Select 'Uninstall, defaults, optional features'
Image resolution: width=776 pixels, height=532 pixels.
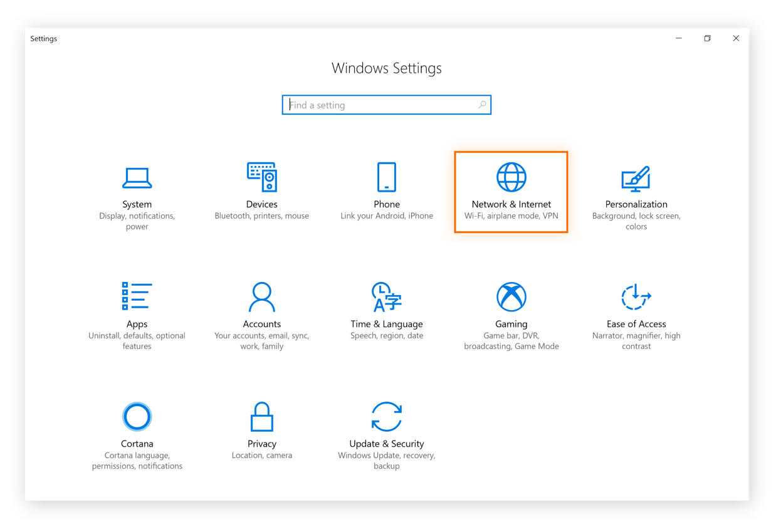point(137,340)
